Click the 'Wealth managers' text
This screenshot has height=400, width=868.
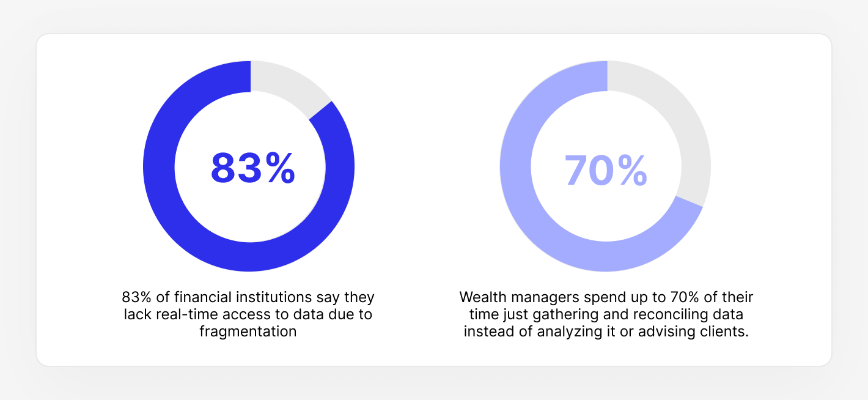click(508, 298)
